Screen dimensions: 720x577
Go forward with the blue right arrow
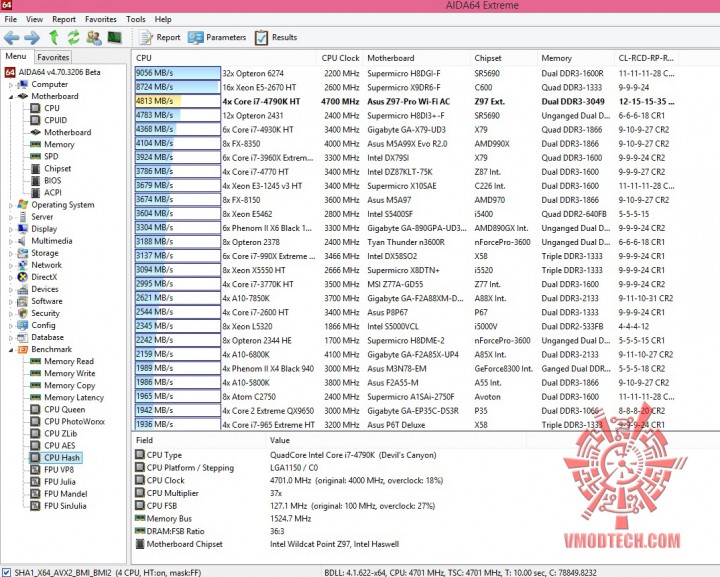pos(32,37)
